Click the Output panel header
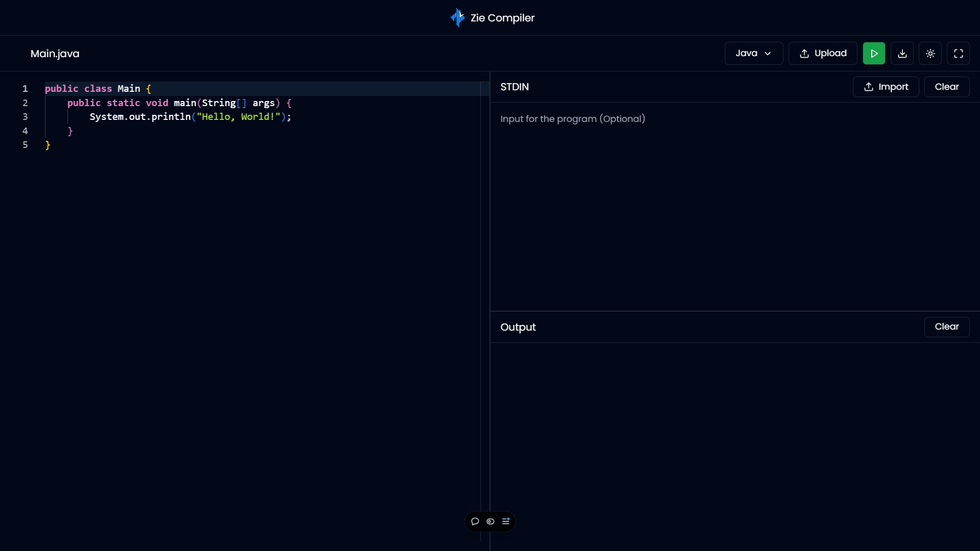Screen dimensions: 980x551 coord(518,327)
